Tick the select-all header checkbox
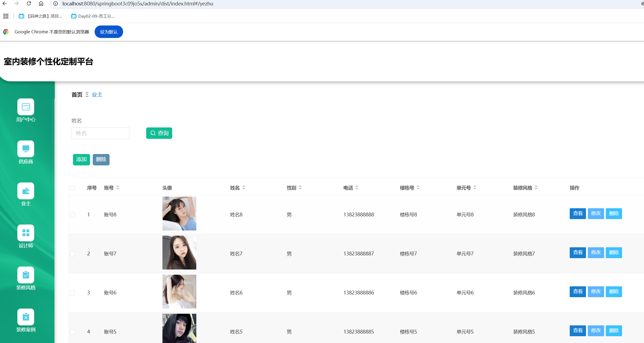 pyautogui.click(x=73, y=188)
